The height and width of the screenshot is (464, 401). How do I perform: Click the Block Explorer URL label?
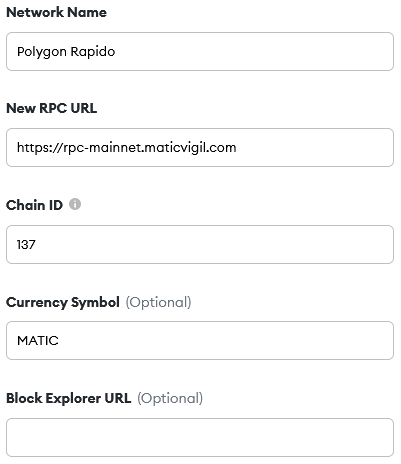pyautogui.click(x=69, y=398)
